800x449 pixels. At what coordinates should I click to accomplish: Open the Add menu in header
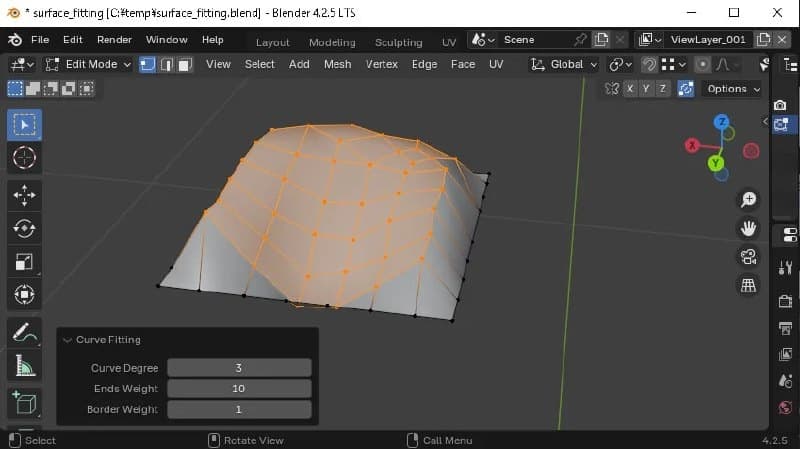(x=299, y=64)
